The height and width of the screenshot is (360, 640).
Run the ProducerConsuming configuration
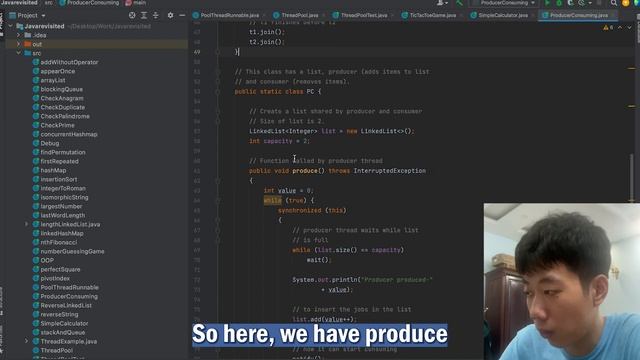pyautogui.click(x=547, y=3)
